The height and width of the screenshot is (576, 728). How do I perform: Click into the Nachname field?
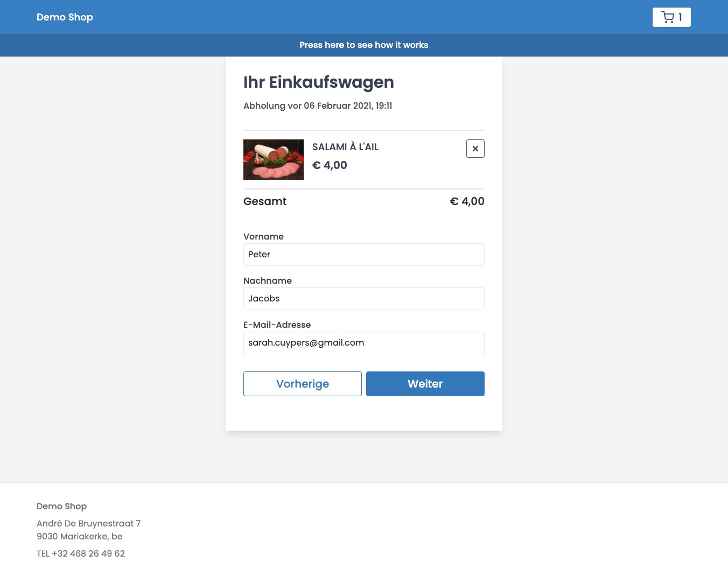pyautogui.click(x=363, y=299)
